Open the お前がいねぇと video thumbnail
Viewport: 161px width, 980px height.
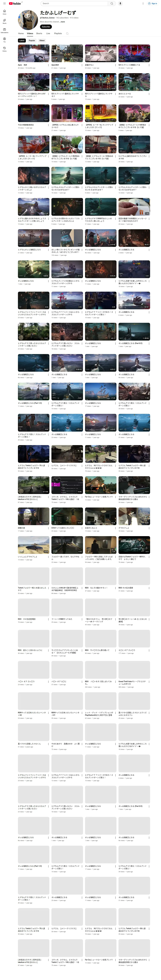[x=101, y=516]
